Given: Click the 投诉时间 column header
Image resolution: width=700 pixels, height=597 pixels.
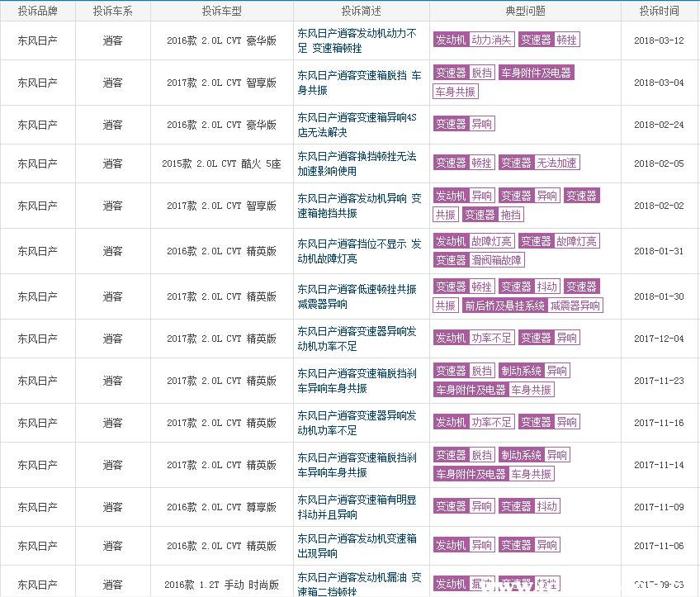Looking at the screenshot, I should (x=659, y=11).
